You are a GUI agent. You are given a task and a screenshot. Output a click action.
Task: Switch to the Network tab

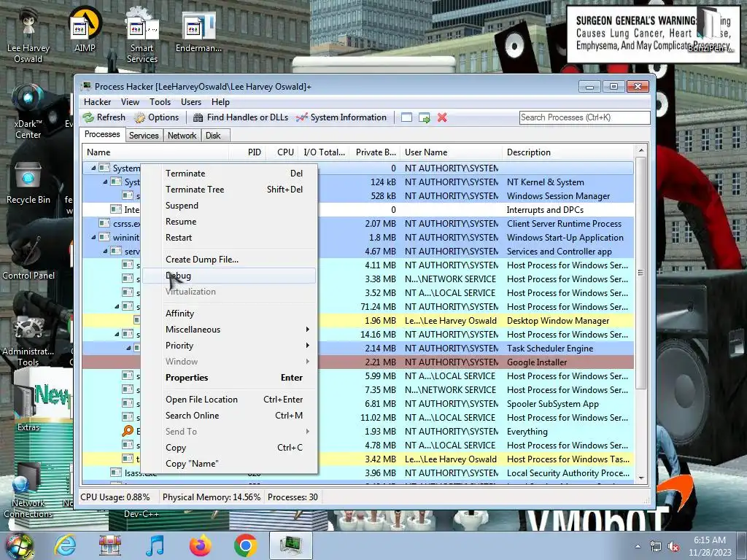(182, 136)
